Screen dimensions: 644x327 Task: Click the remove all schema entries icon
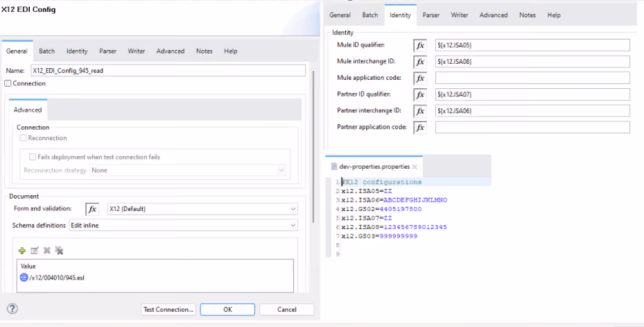tap(59, 251)
